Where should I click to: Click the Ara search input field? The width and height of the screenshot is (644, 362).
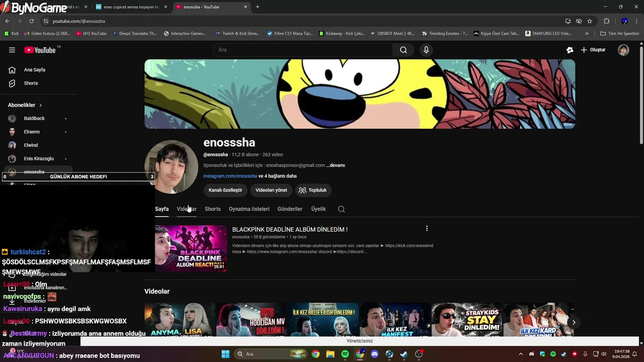[303, 50]
